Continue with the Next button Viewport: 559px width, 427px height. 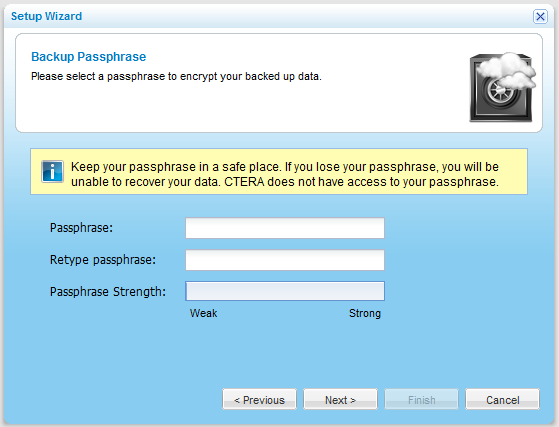tap(340, 400)
